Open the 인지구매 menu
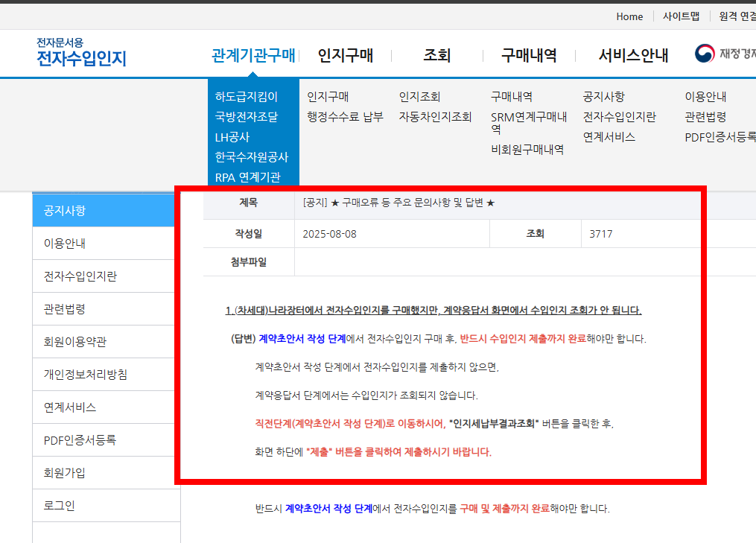This screenshot has height=543, width=756. click(x=345, y=54)
